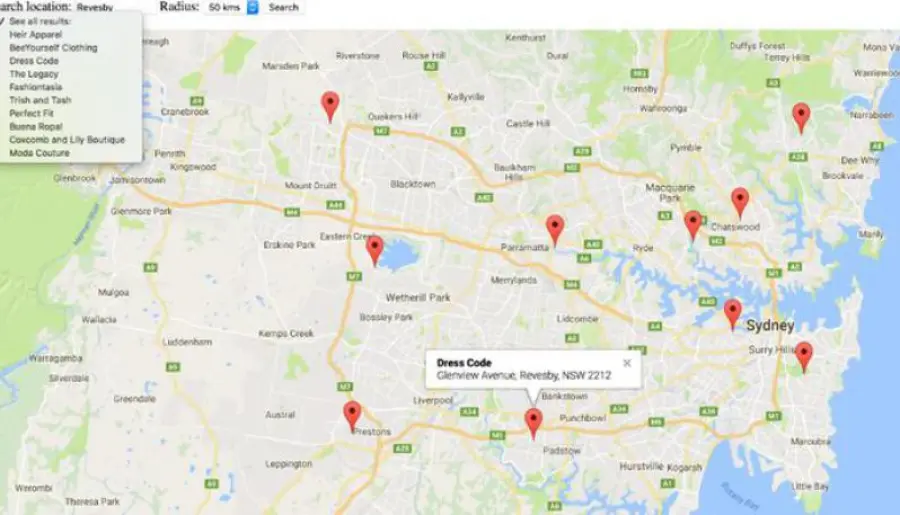Close the Dress Code info window

click(627, 363)
